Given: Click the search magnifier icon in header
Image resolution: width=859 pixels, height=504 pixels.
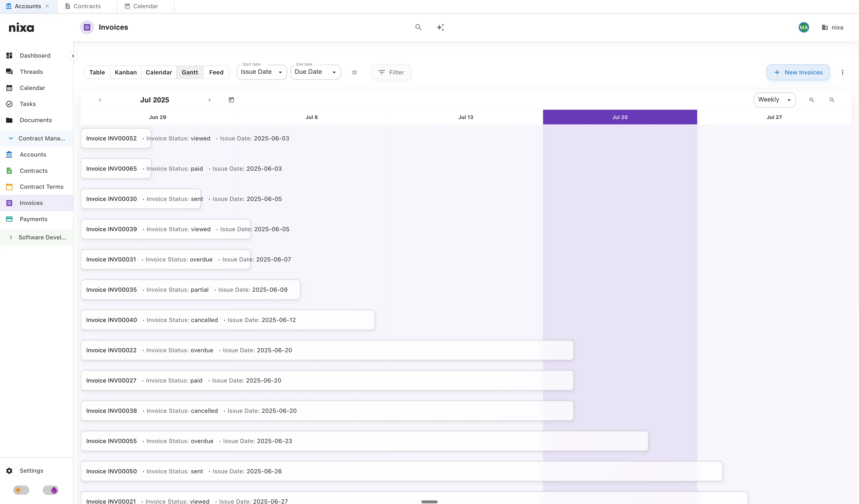Looking at the screenshot, I should pos(418,27).
